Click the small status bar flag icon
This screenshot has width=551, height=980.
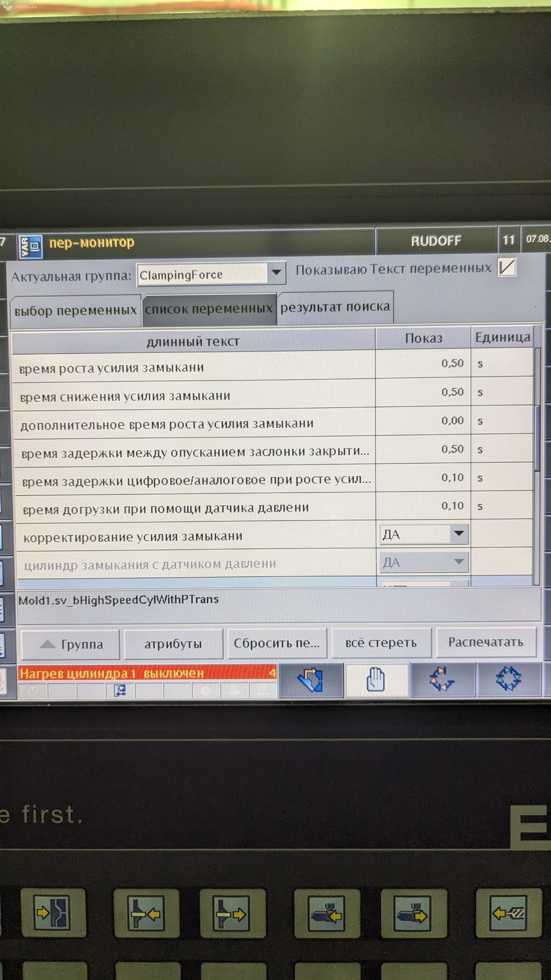(120, 690)
